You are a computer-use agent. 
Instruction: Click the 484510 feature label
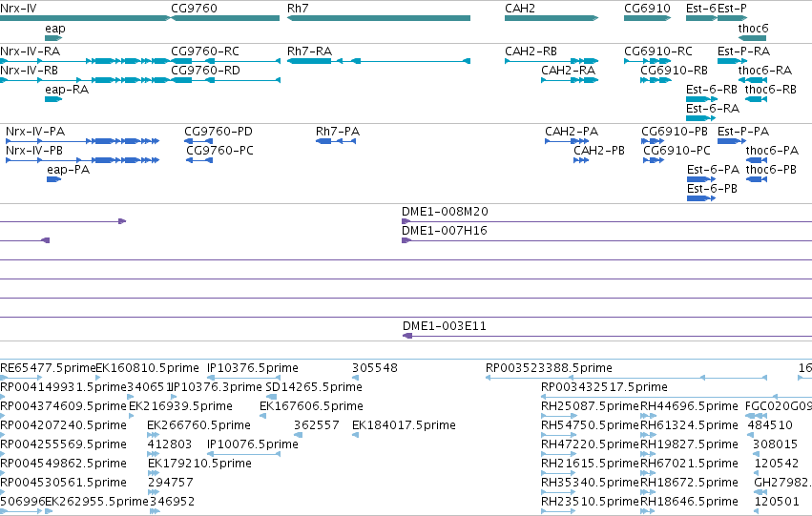[x=770, y=425]
